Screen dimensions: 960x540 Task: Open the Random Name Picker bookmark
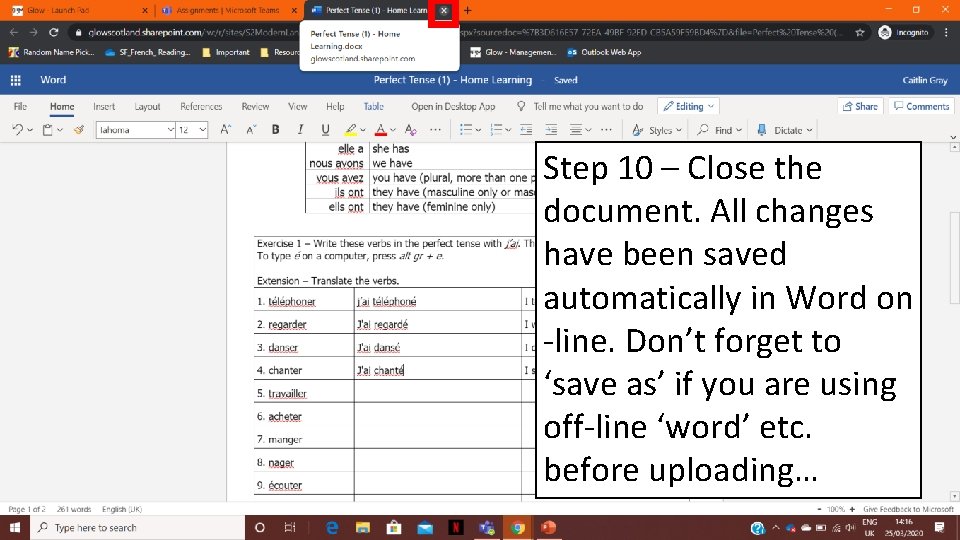point(51,53)
